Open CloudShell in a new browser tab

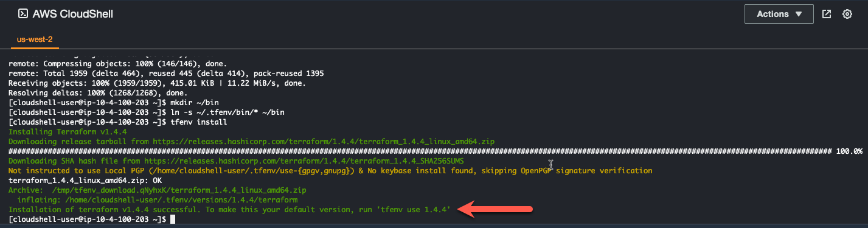[827, 14]
